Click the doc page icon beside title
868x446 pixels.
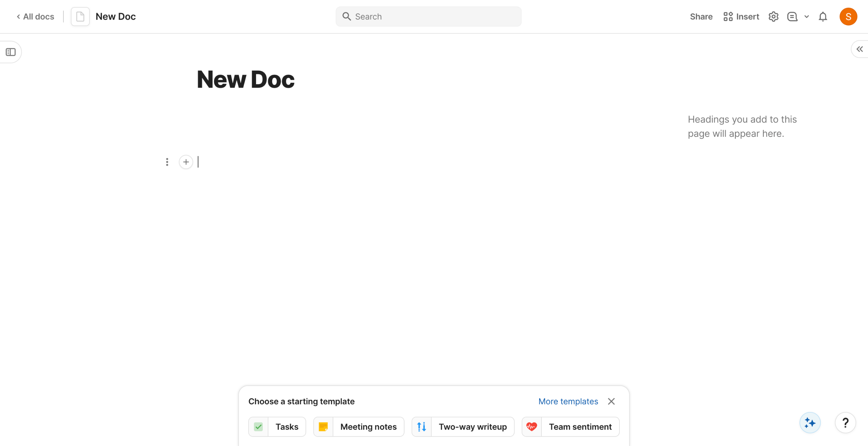(x=80, y=17)
